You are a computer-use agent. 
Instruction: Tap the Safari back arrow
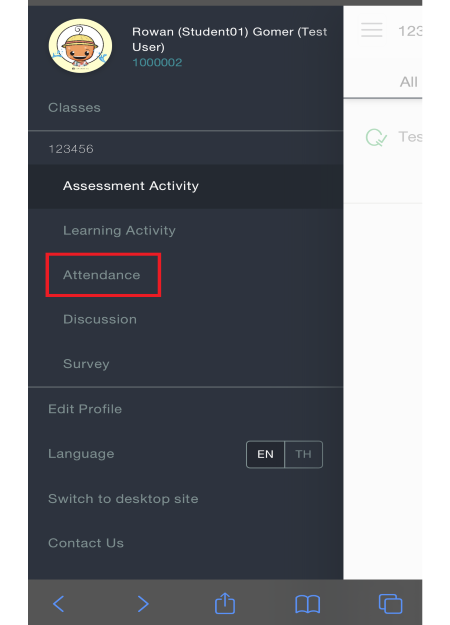[x=59, y=603]
